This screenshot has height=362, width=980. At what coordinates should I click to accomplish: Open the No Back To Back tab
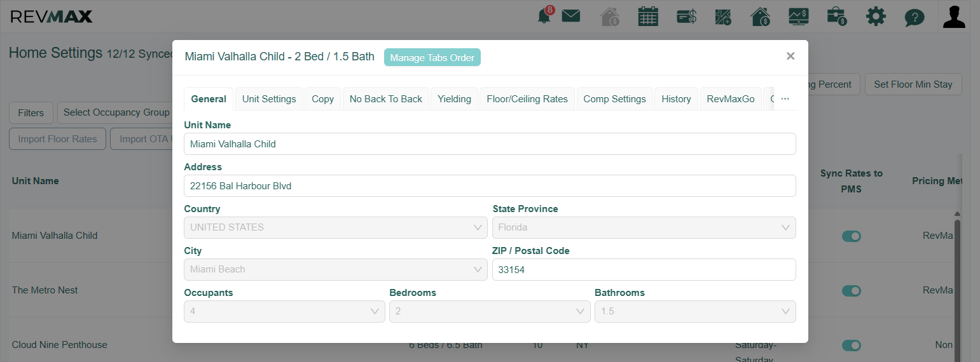pyautogui.click(x=386, y=99)
